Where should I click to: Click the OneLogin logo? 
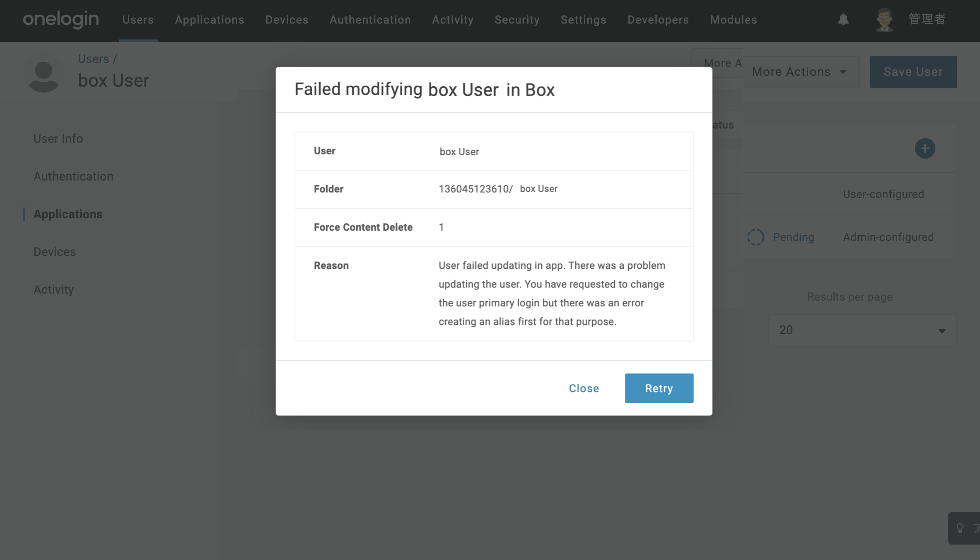[x=61, y=19]
